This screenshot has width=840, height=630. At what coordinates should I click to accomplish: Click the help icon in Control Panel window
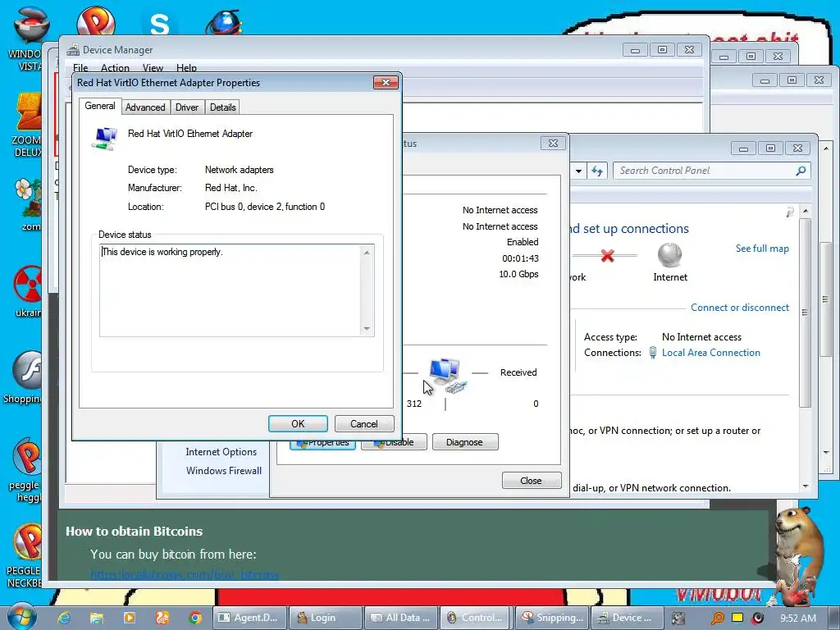point(790,212)
